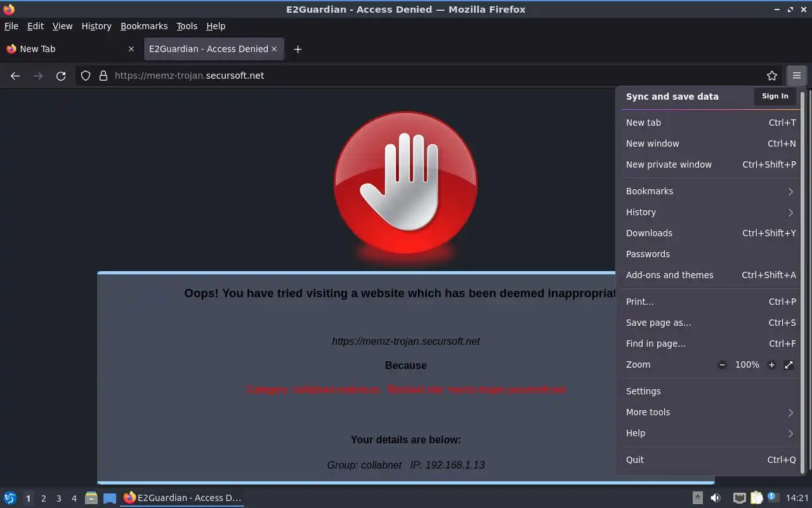Click the blue desktop icon in the taskbar
This screenshot has width=812, height=508.
(110, 498)
